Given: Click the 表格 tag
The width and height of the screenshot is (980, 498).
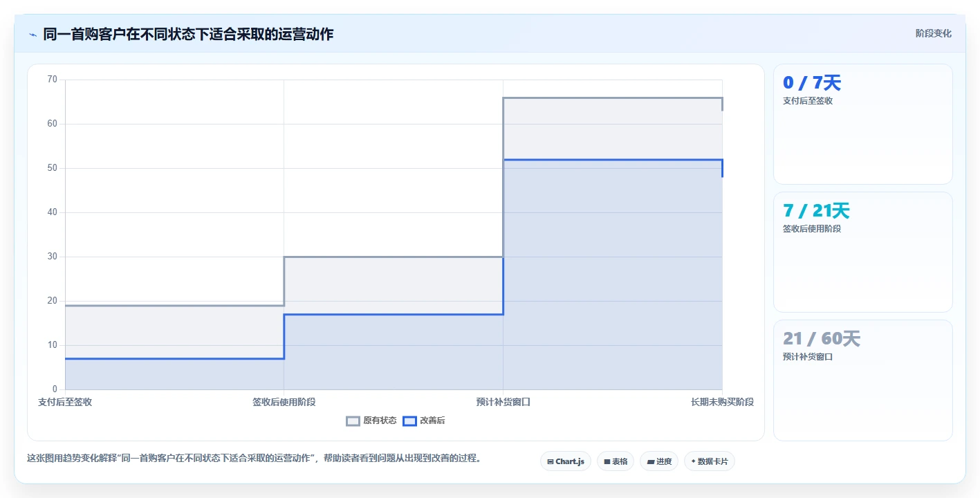Looking at the screenshot, I should (x=615, y=461).
